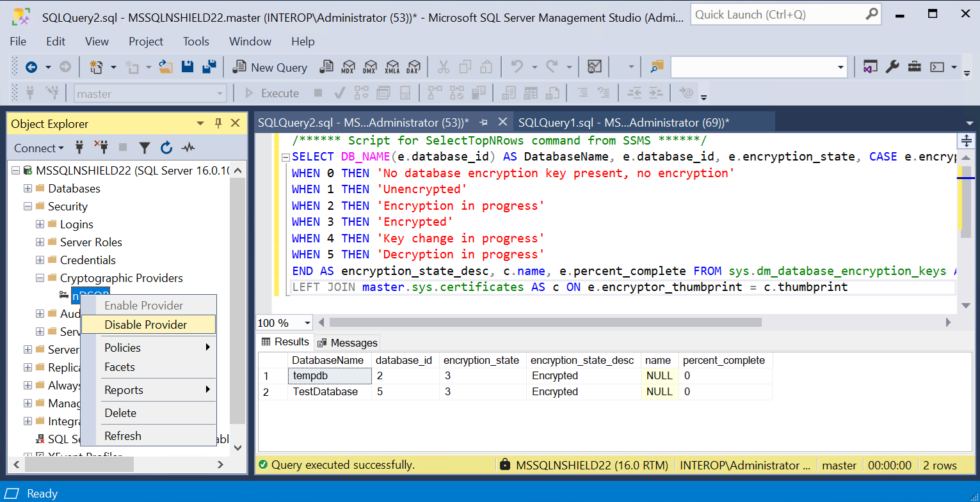This screenshot has width=980, height=502.
Task: Click the Open File folder icon
Action: click(166, 67)
